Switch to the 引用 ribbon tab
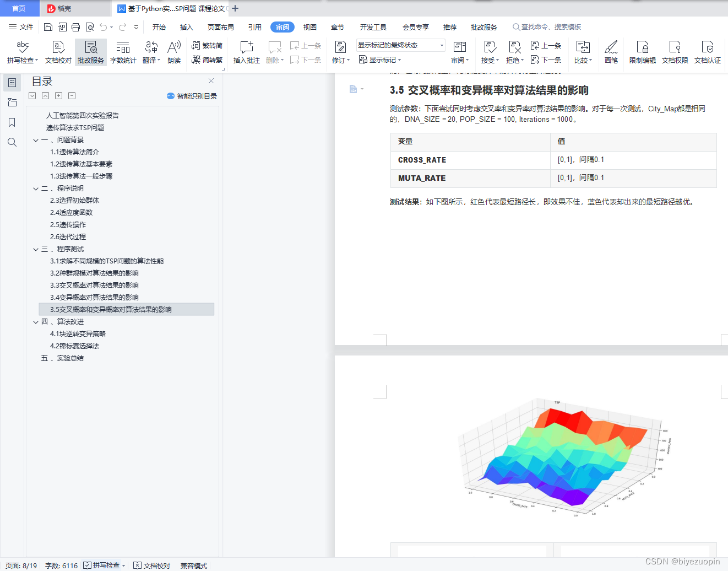The width and height of the screenshot is (728, 571). (255, 27)
